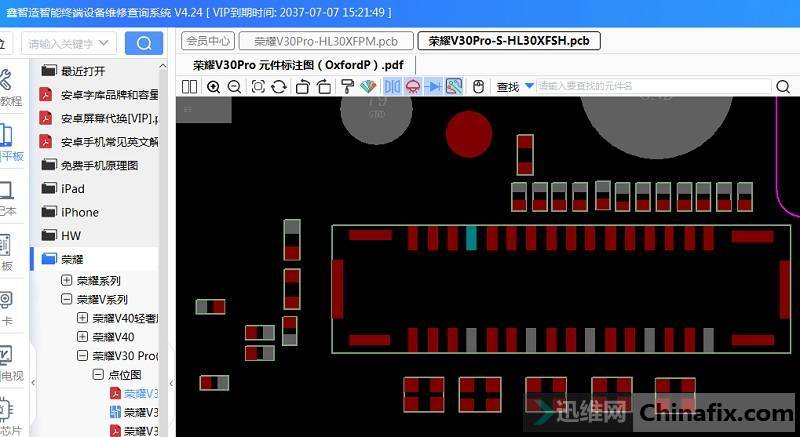The height and width of the screenshot is (437, 800).
Task: Open the 查找 dropdown arrow
Action: (528, 87)
